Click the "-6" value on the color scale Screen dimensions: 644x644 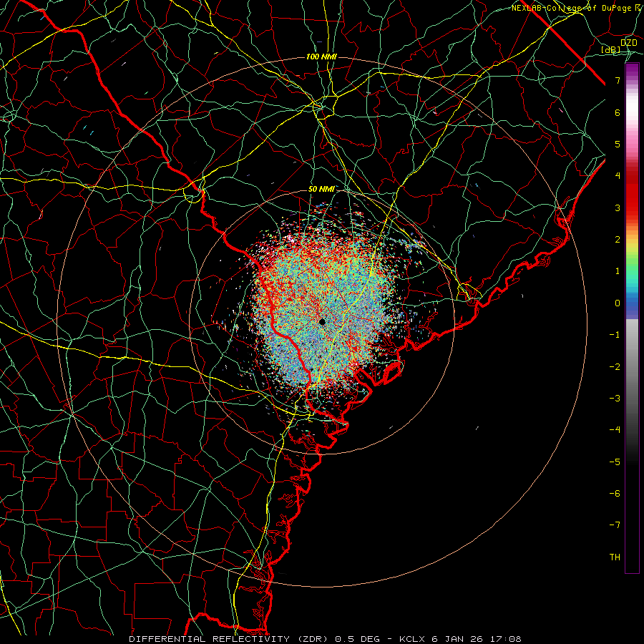615,494
